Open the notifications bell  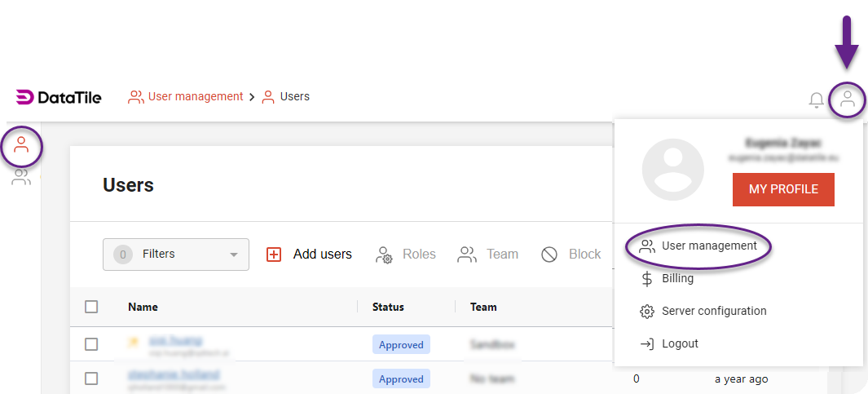tap(816, 100)
